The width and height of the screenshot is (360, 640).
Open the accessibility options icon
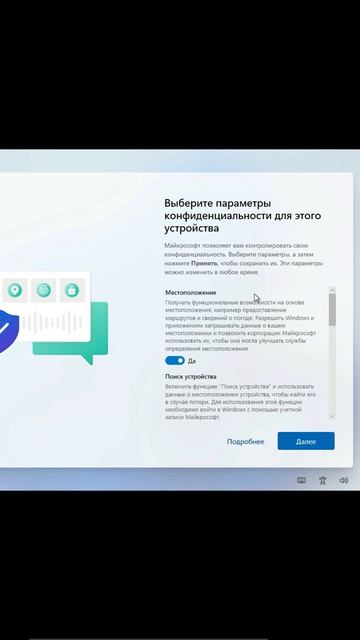tap(322, 480)
